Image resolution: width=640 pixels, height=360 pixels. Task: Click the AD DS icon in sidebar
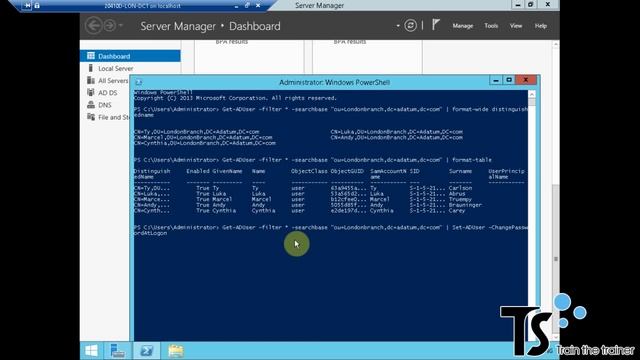[91, 92]
